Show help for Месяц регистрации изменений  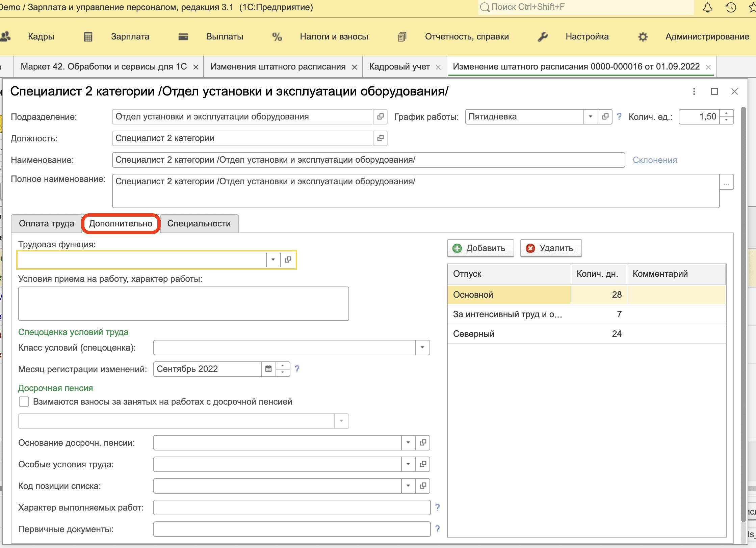[x=297, y=369]
